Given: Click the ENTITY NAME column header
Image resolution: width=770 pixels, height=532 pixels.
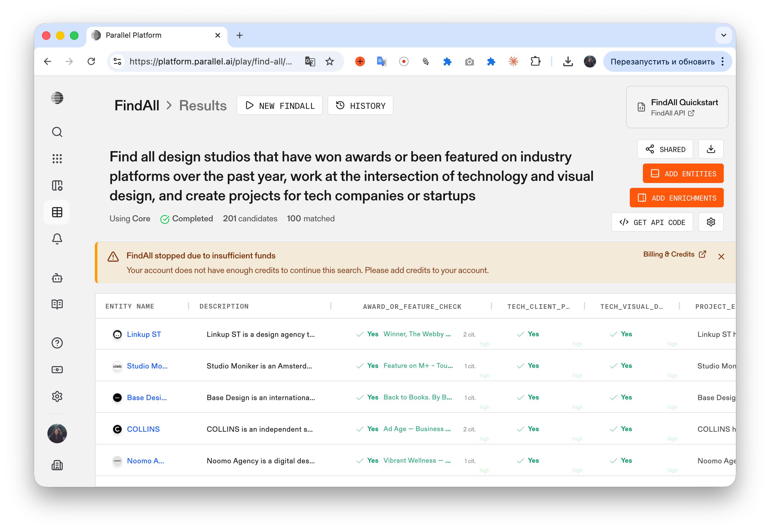Looking at the screenshot, I should (130, 306).
